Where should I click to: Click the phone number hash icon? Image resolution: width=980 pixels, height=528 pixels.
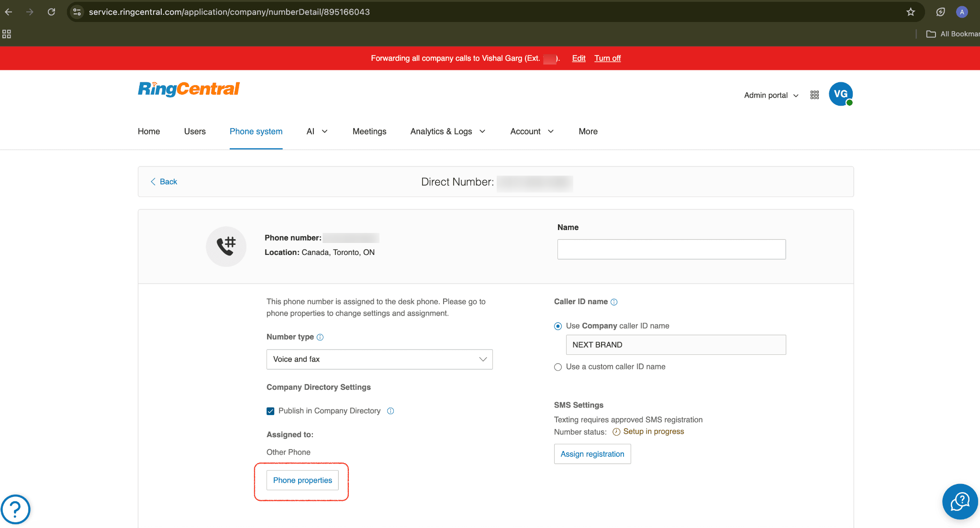(x=226, y=246)
